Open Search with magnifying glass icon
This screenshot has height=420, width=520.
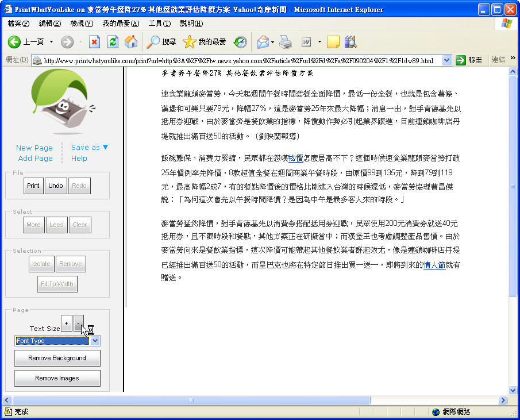[153, 42]
